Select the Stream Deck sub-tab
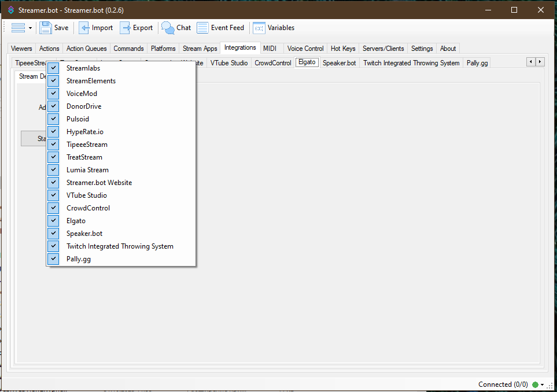Image resolution: width=557 pixels, height=392 pixels. coord(31,76)
